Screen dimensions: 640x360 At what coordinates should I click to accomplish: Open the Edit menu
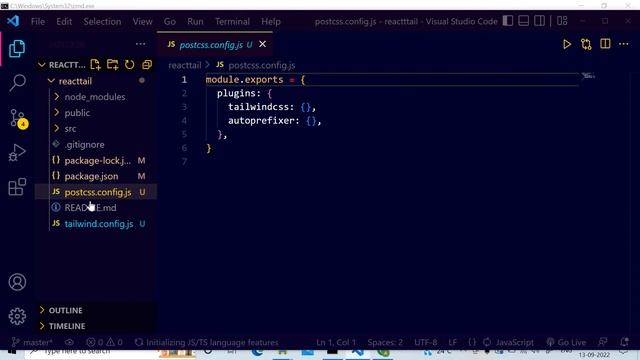pos(64,21)
